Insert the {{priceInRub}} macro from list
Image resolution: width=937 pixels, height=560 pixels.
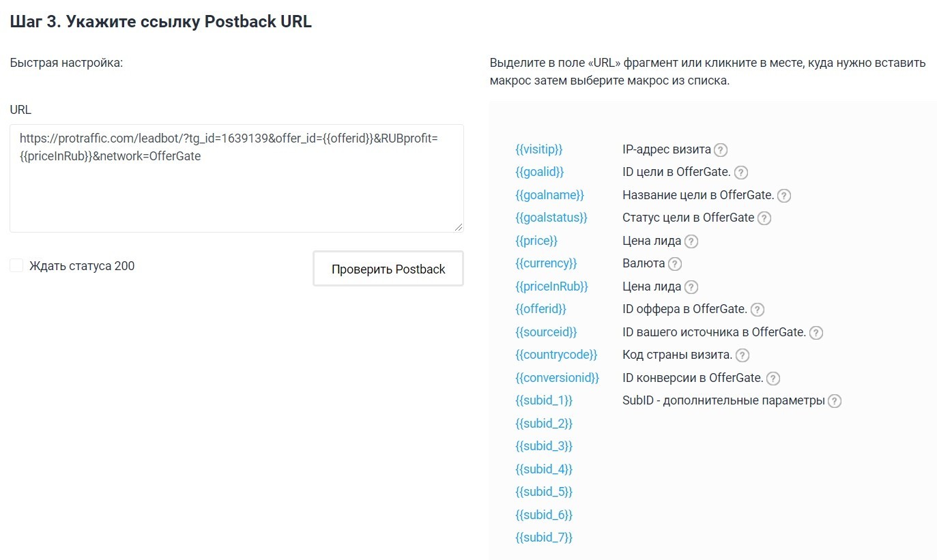(551, 286)
